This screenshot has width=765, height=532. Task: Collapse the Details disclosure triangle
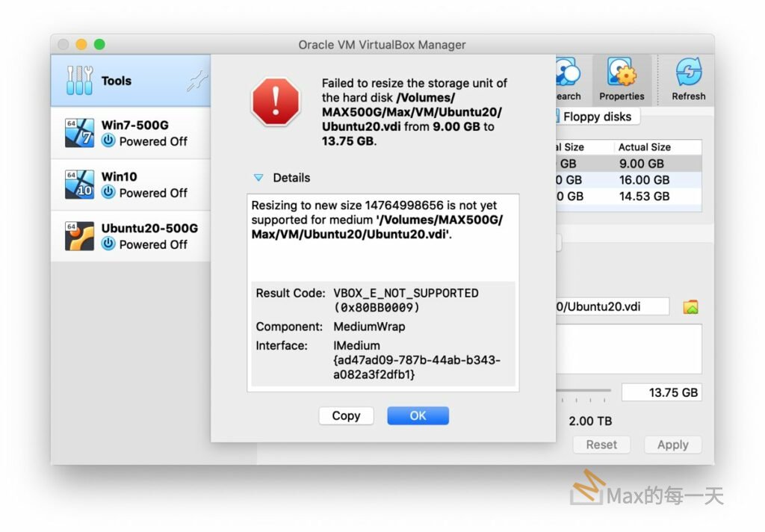tap(258, 178)
